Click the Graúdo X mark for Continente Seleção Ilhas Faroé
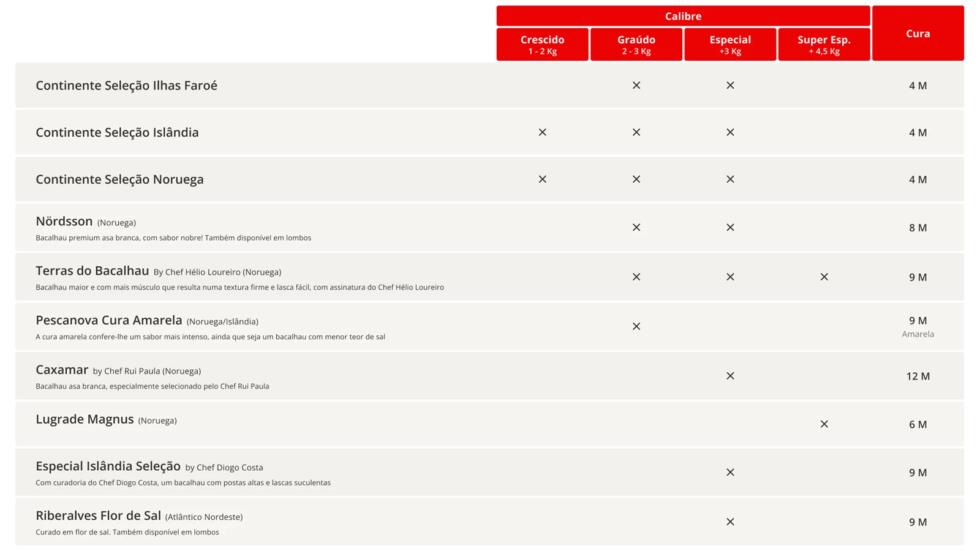The width and height of the screenshot is (980, 551). coord(636,86)
